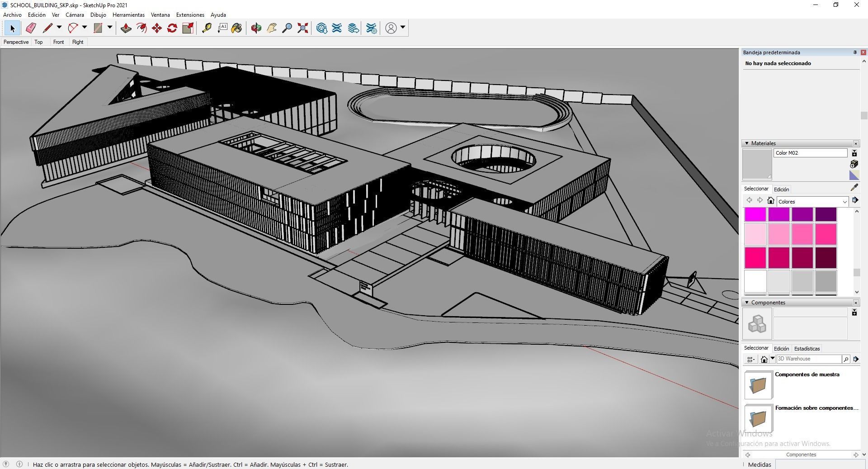
Task: Choose the Rotate tool
Action: coord(172,28)
